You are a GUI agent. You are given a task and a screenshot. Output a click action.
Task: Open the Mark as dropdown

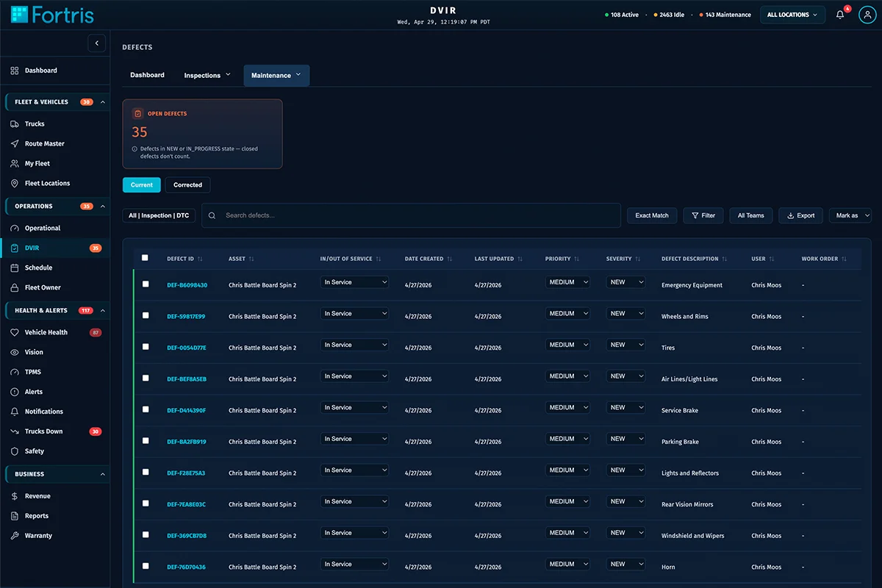tap(850, 215)
